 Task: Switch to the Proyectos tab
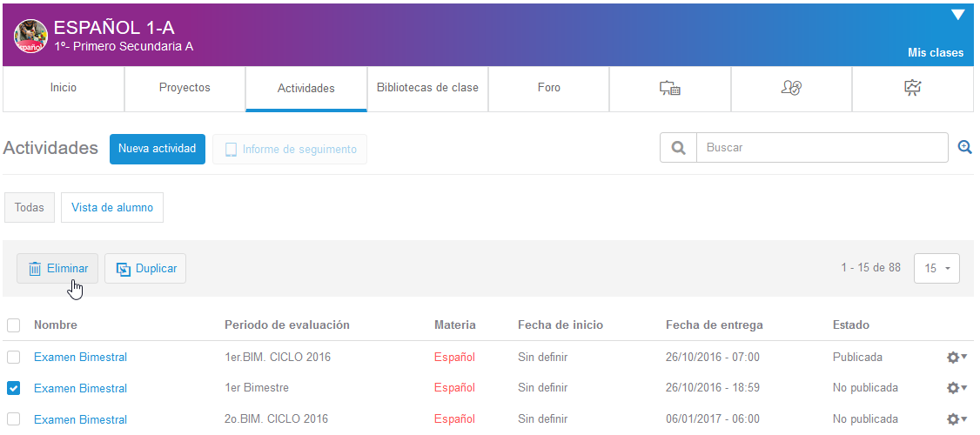[x=185, y=88]
